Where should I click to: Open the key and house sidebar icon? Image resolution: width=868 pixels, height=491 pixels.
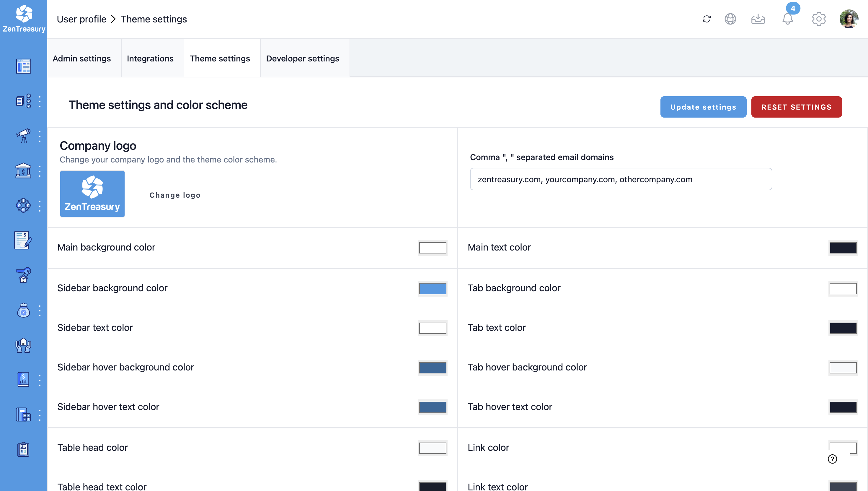click(23, 275)
